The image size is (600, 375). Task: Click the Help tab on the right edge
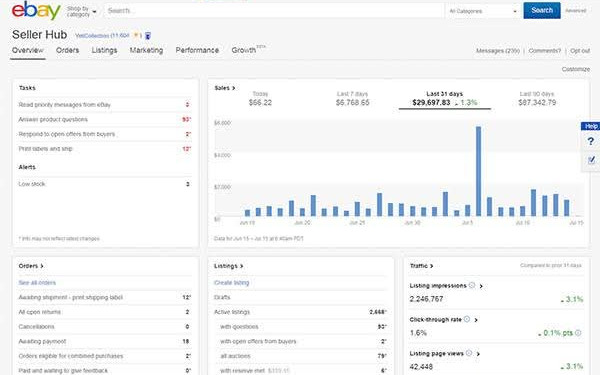tap(590, 126)
